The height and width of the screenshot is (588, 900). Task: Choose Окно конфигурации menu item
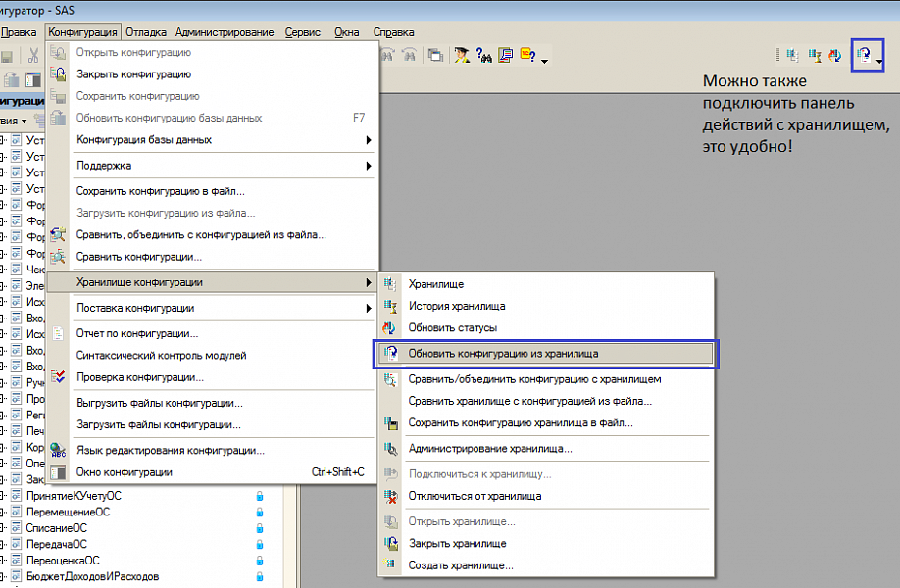(x=212, y=472)
